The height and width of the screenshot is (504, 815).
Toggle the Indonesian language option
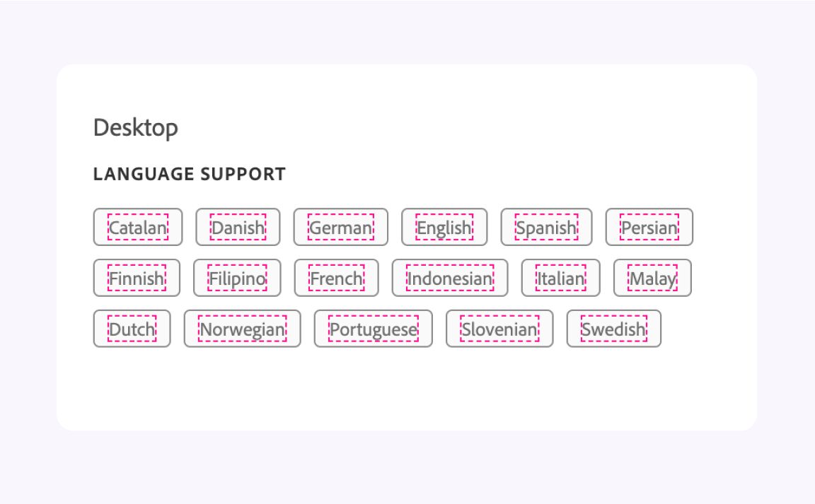coord(450,278)
